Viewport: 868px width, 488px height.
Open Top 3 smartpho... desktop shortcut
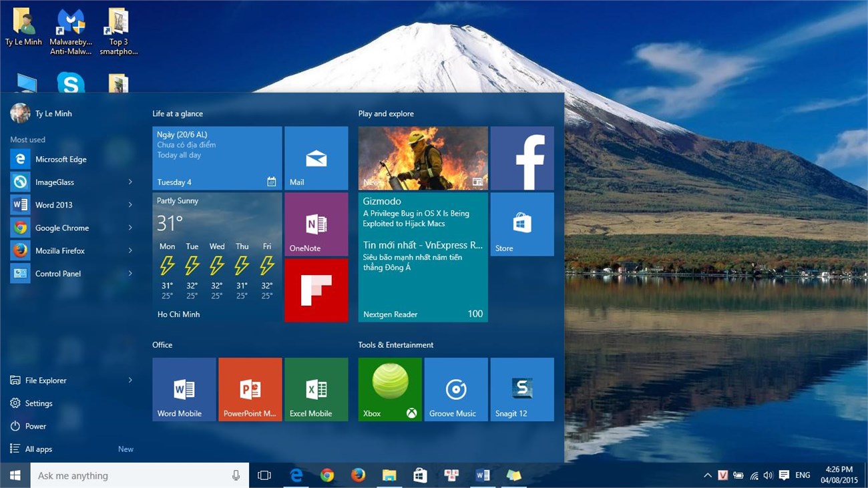[x=118, y=32]
